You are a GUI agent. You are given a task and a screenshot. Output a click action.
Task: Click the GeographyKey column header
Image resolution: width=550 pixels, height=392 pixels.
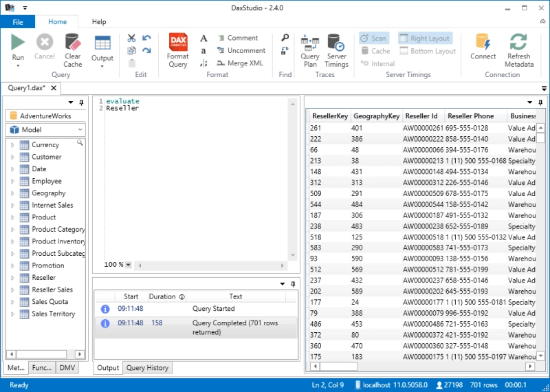pos(376,116)
